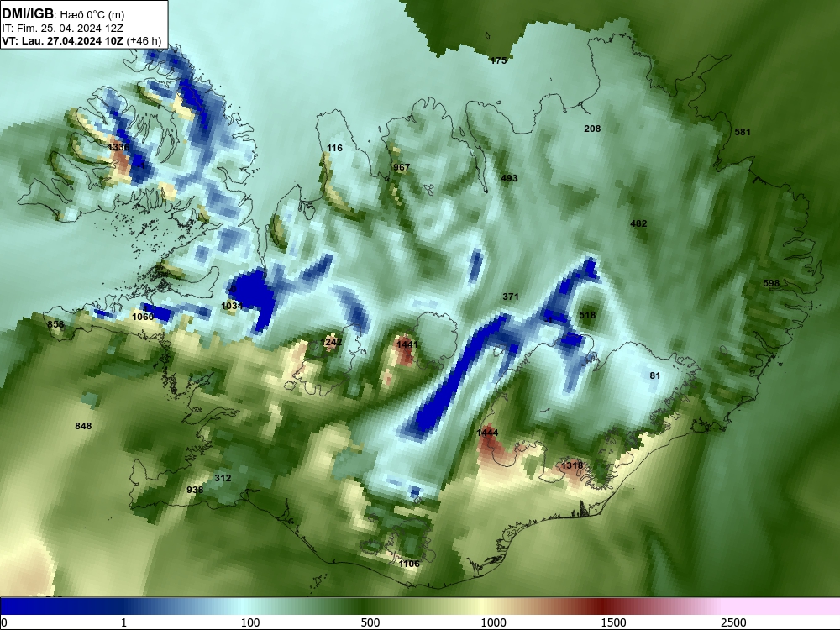Image resolution: width=840 pixels, height=630 pixels.
Task: Click the map value 1242
Action: [331, 342]
